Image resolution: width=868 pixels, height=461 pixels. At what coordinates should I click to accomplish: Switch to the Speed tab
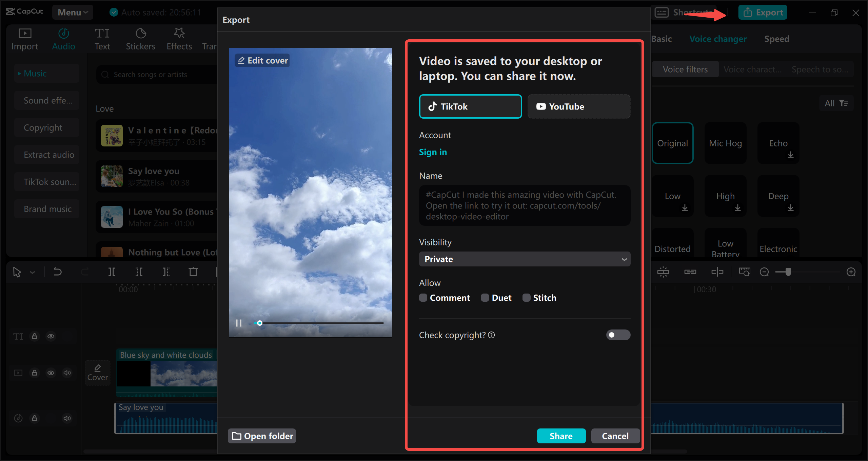coord(776,39)
